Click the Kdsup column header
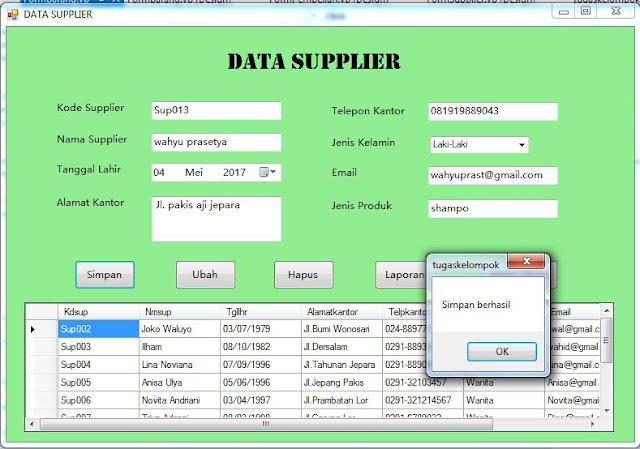The image size is (640, 449). (x=98, y=312)
